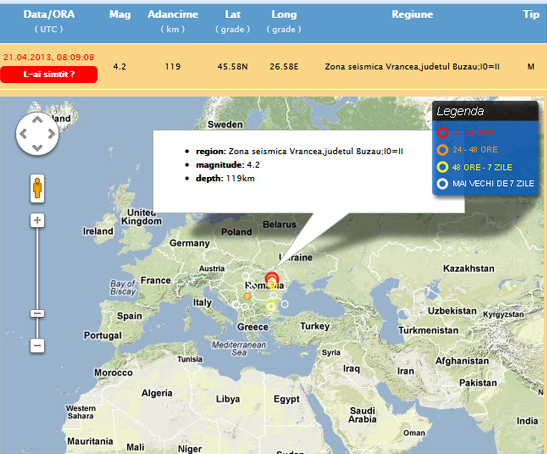547x454 pixels.
Task: Click the date 21.04.2013, 08:09:08
Action: pos(48,57)
